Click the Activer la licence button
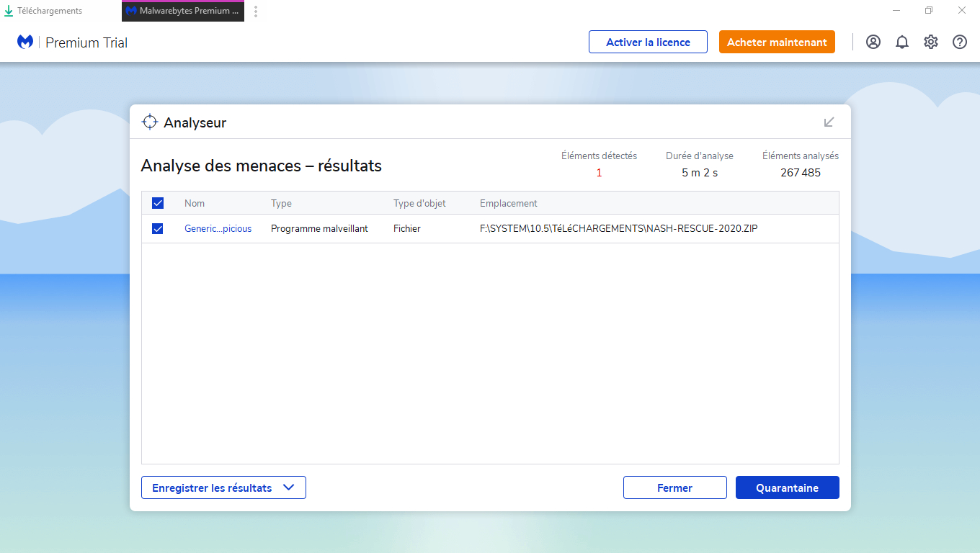This screenshot has height=553, width=980. pos(648,42)
